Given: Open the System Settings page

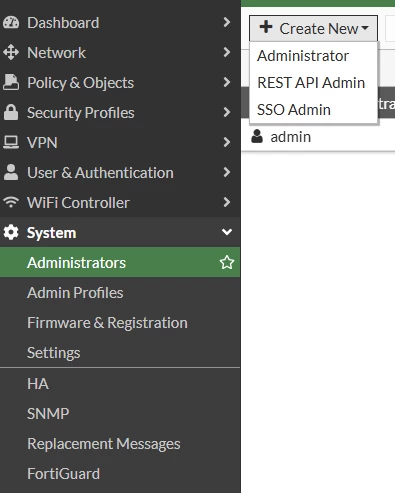Looking at the screenshot, I should (120, 353).
